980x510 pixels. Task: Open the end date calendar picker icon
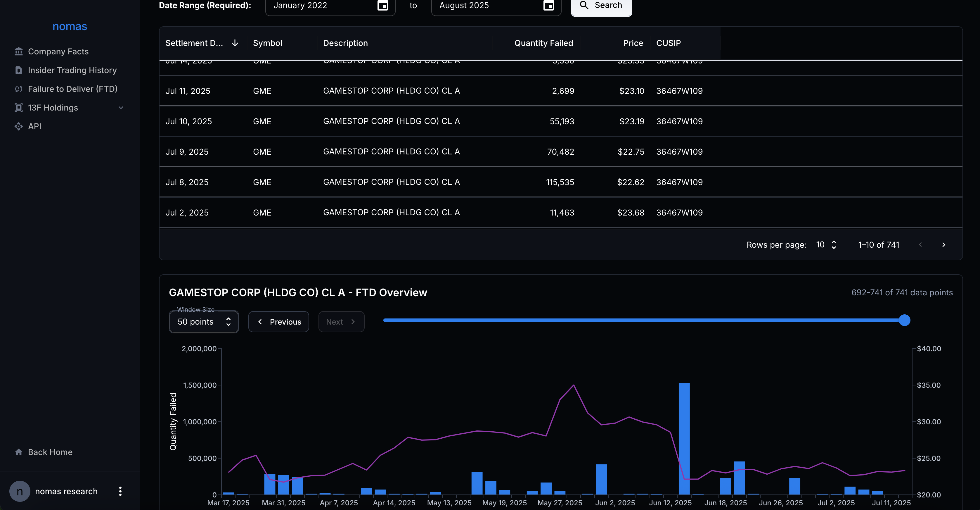(548, 5)
